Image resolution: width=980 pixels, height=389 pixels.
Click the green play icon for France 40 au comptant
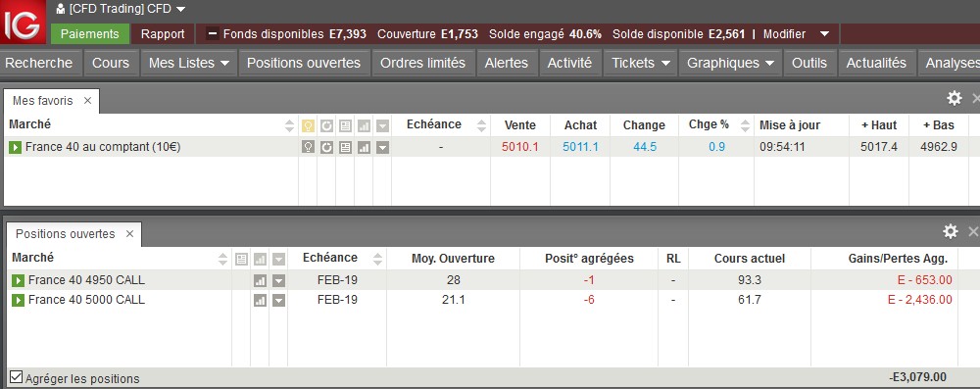pos(15,148)
